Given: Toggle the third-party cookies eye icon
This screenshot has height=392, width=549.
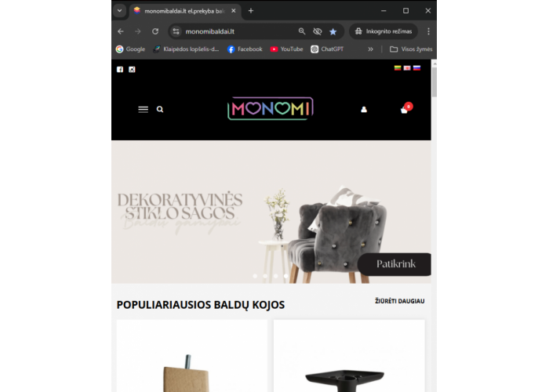Looking at the screenshot, I should coord(317,31).
